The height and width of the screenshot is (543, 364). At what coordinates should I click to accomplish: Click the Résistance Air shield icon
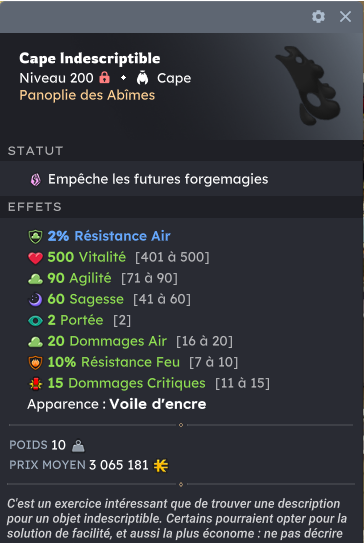(35, 237)
